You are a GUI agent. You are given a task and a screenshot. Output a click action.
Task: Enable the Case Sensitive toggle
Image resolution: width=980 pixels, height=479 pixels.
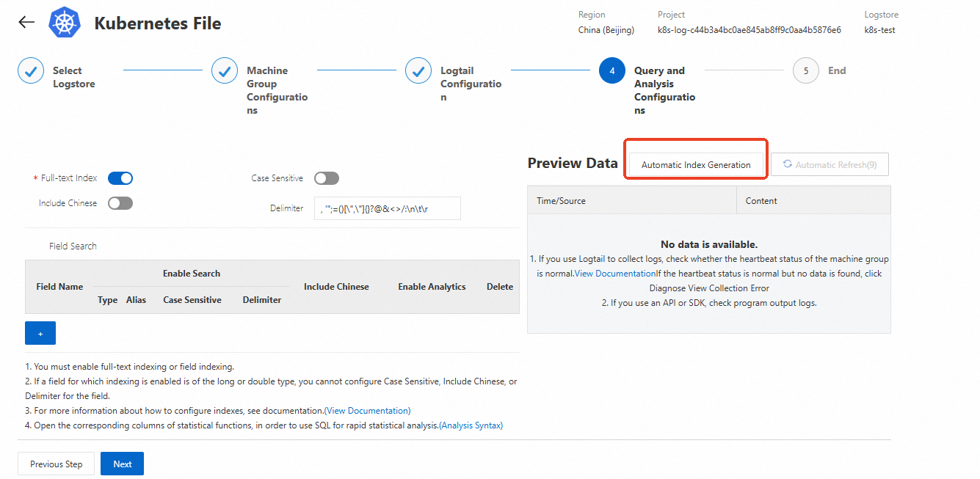point(327,178)
